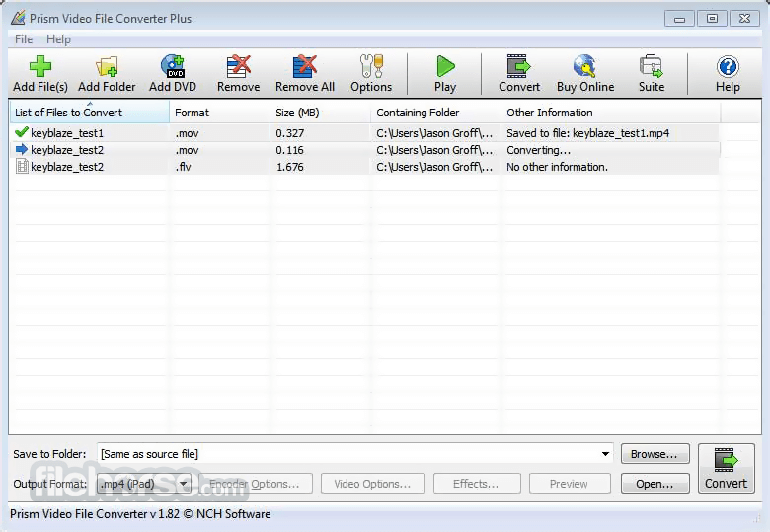Expand the Save to Folder dropdown arrow
This screenshot has height=532, width=770.
point(605,454)
